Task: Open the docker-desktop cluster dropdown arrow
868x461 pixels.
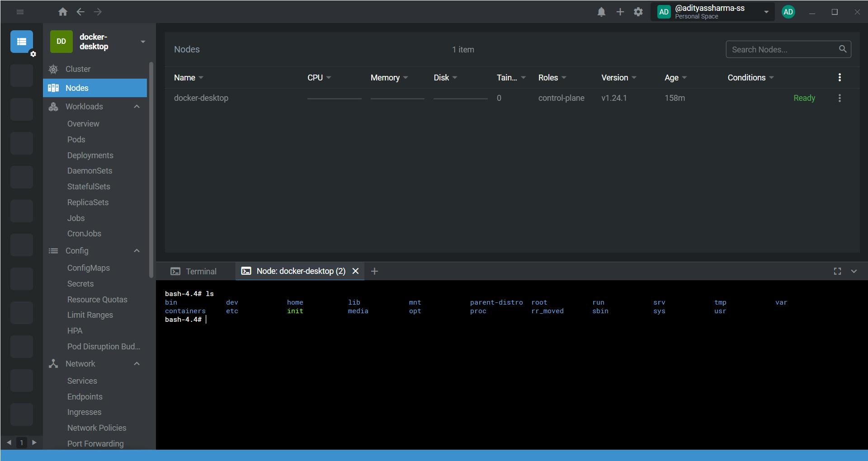Action: [x=143, y=42]
